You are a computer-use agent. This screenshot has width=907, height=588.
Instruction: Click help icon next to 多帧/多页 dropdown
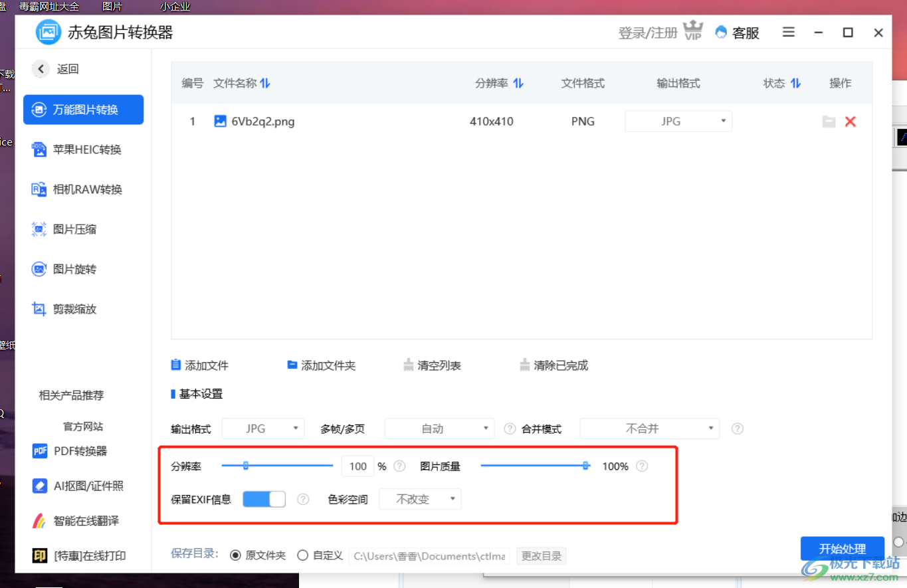[510, 429]
